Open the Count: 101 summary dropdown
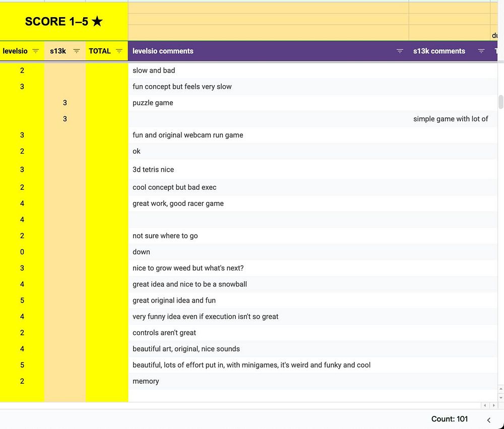Image resolution: width=504 pixels, height=429 pixels. 450,419
